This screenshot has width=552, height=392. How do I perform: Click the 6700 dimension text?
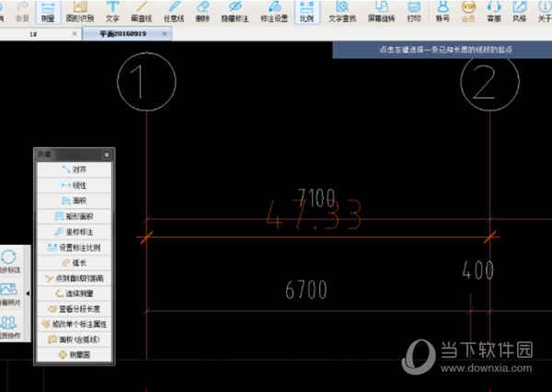point(306,290)
